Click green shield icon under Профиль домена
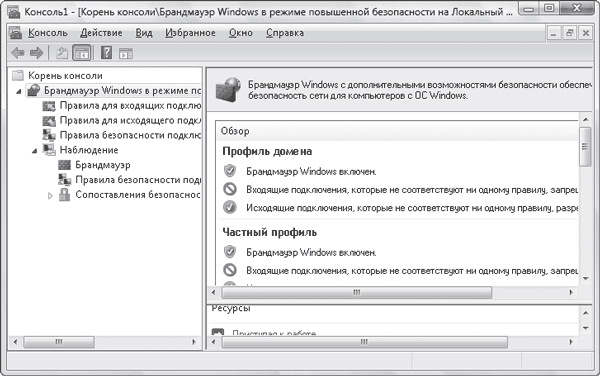Screen dimensions: 600x376 pos(230,171)
